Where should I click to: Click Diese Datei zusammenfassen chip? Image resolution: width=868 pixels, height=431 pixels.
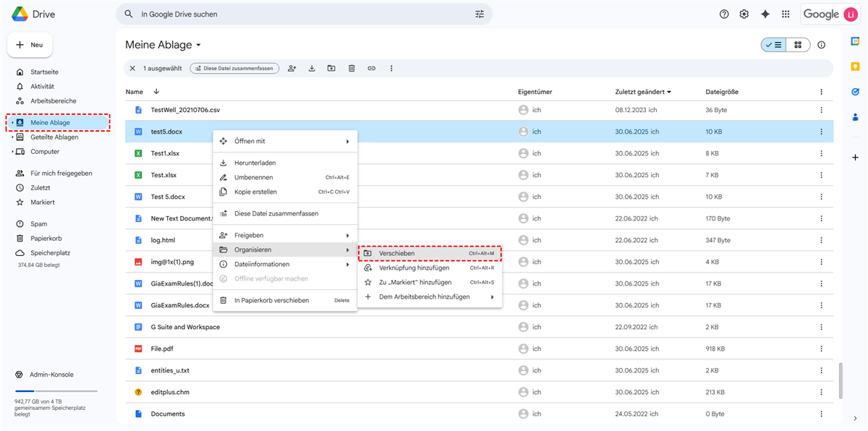click(x=234, y=68)
